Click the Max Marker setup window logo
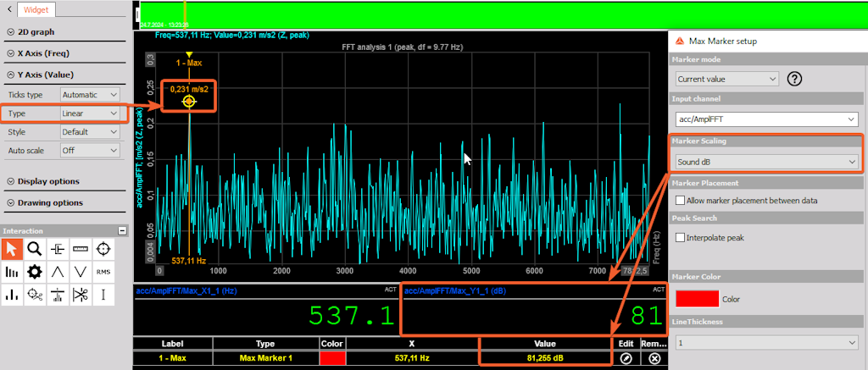 tap(679, 41)
